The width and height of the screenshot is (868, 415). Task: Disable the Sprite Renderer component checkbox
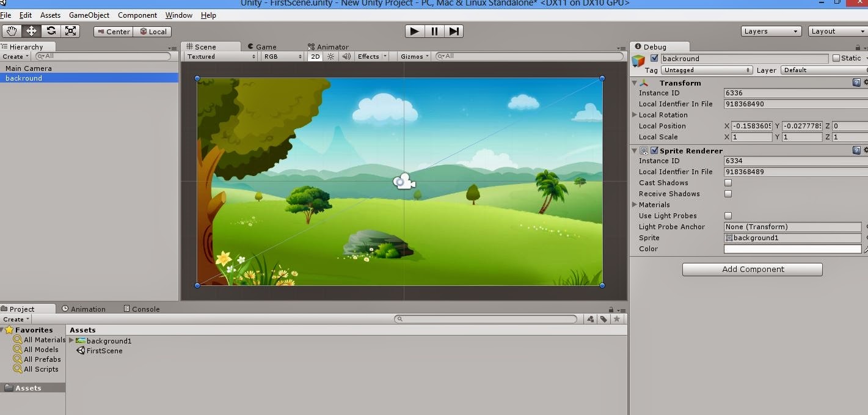(654, 150)
